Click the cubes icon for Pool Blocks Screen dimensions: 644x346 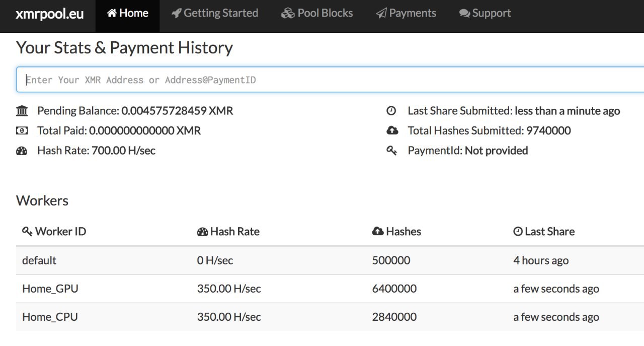click(288, 14)
